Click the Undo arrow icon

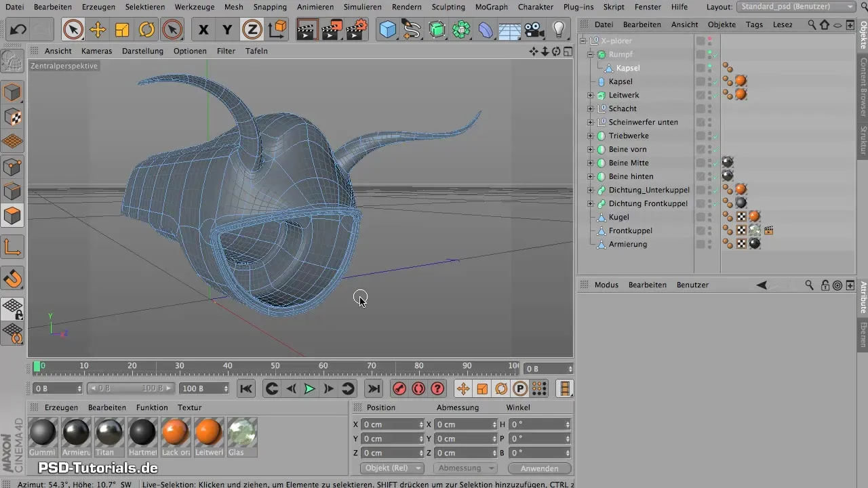(x=18, y=30)
